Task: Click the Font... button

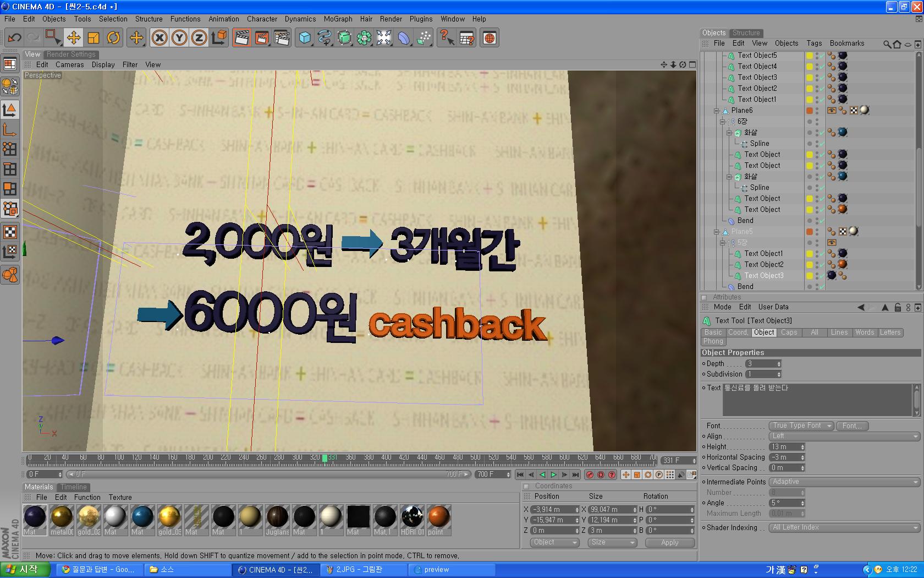Action: point(852,426)
